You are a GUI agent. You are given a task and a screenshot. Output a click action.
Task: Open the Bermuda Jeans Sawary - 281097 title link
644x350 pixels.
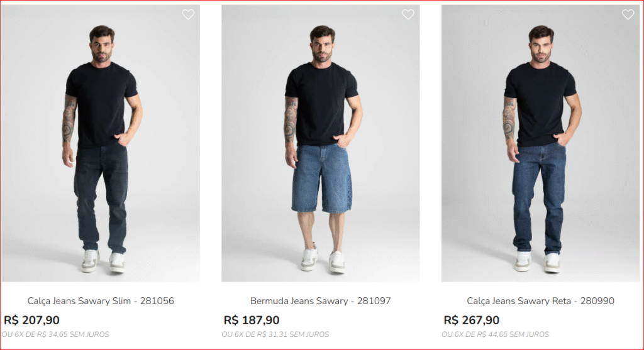pos(321,301)
